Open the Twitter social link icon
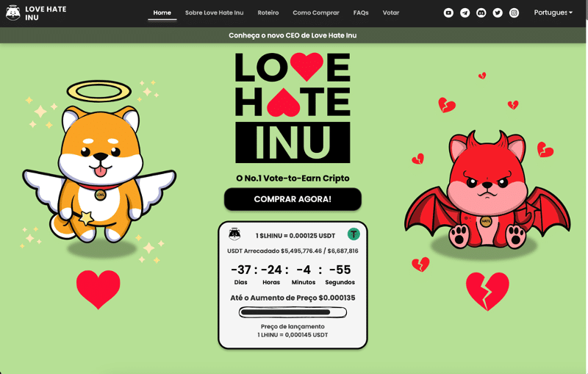 click(498, 12)
